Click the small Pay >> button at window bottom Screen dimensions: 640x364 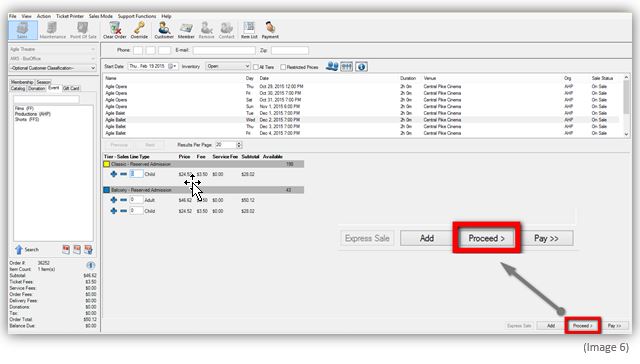point(614,326)
